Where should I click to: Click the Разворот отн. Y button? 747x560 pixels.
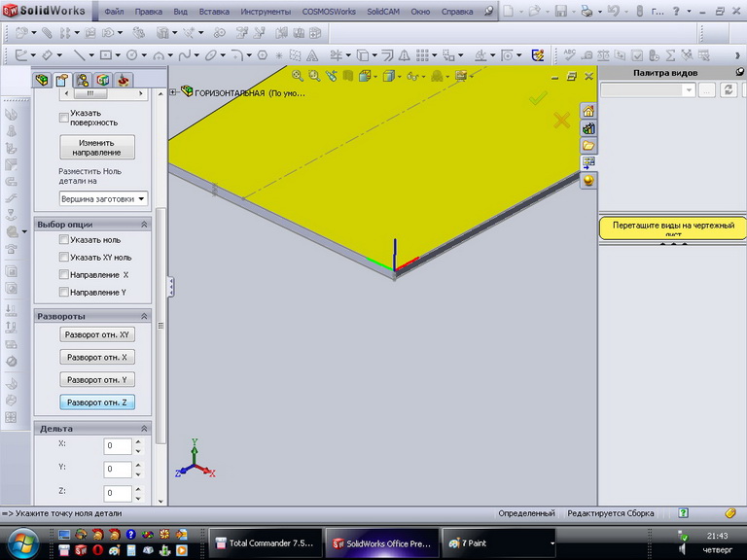click(x=97, y=379)
